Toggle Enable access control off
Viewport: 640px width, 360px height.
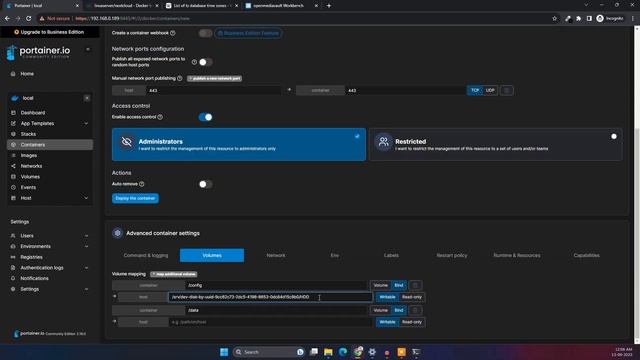coord(205,117)
